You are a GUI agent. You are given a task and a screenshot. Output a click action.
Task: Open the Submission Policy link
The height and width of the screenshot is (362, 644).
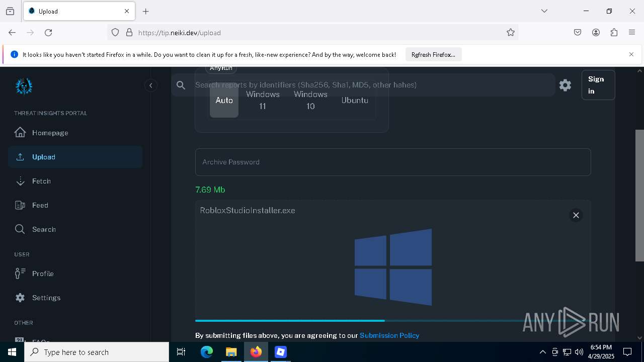coord(389,335)
